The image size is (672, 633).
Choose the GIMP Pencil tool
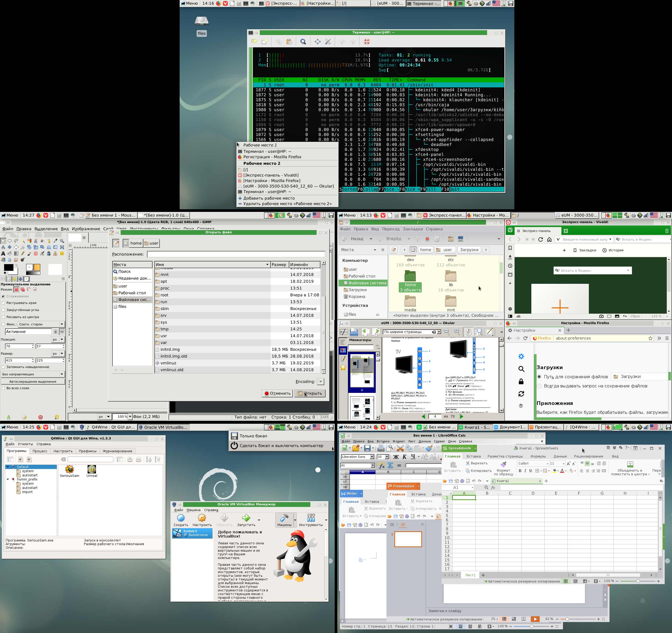tap(23, 254)
